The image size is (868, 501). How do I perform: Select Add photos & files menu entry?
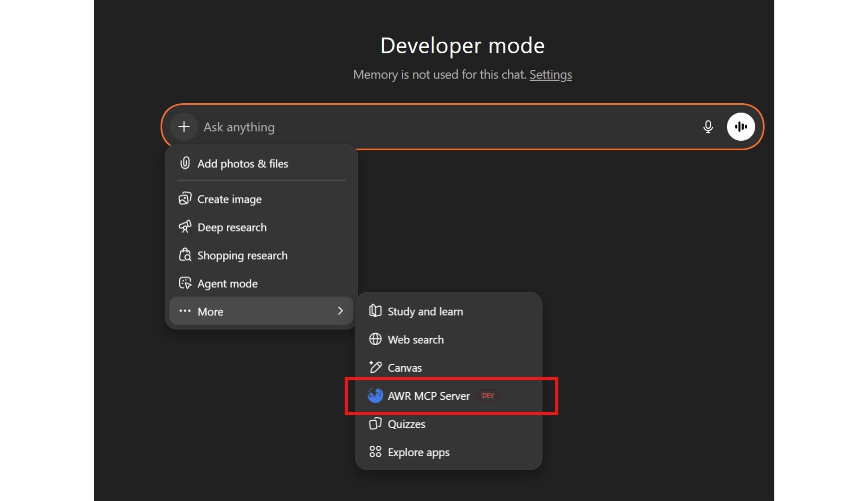pyautogui.click(x=243, y=163)
